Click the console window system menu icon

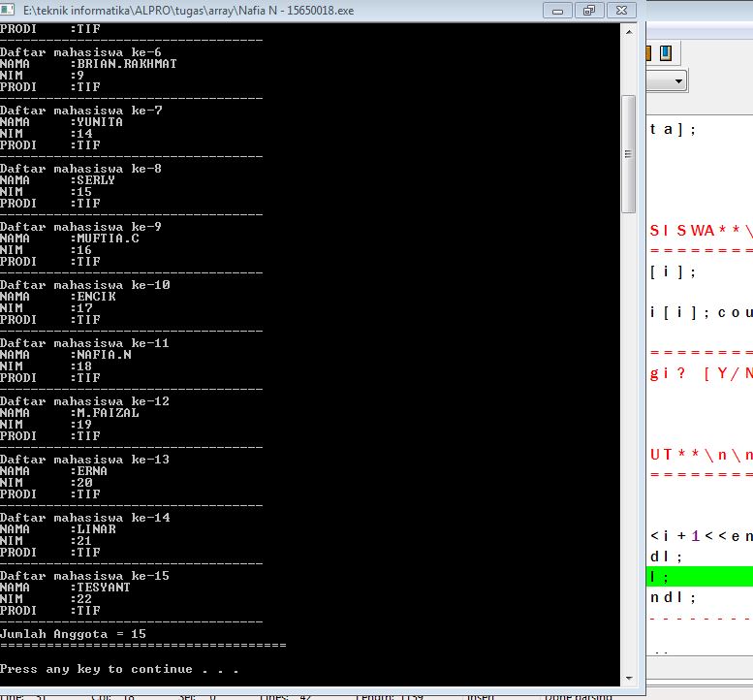(7, 10)
